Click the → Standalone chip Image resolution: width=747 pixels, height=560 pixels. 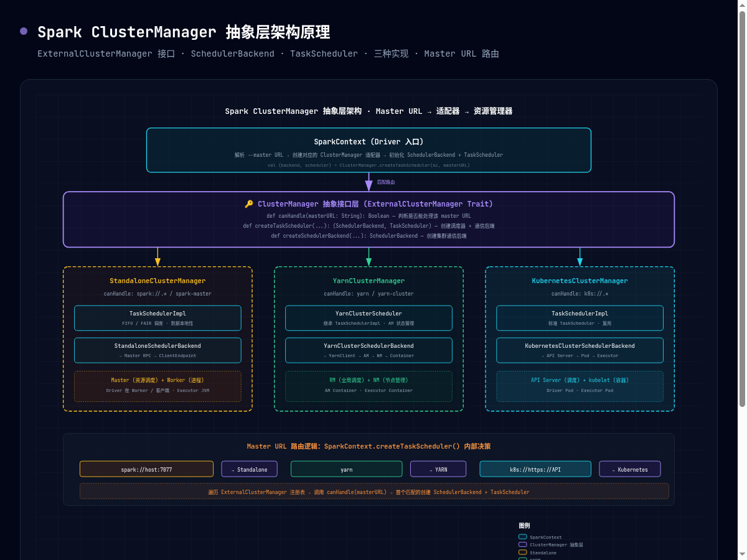point(249,469)
